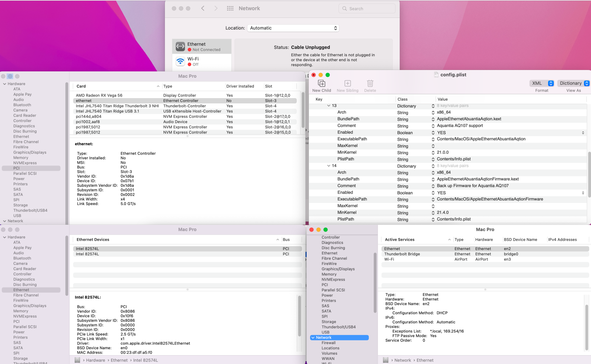The height and width of the screenshot is (364, 591).
Task: Go back with the left chevron
Action: [x=203, y=9]
